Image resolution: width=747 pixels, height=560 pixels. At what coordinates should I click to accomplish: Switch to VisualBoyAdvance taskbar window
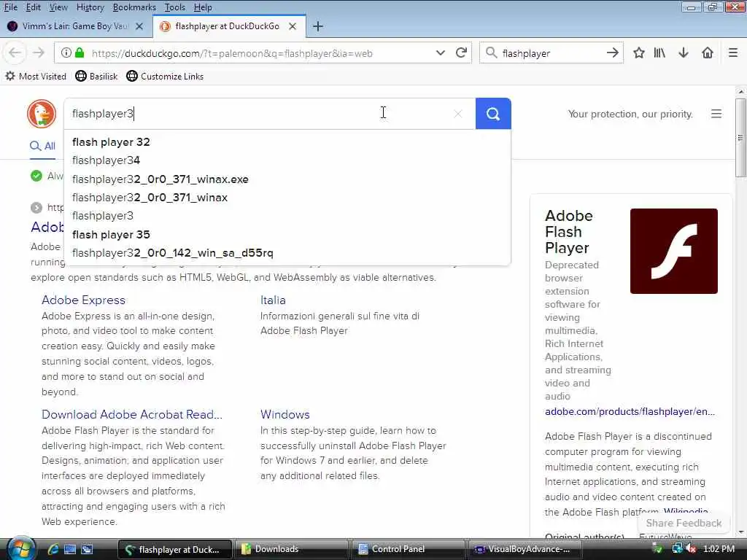525,549
